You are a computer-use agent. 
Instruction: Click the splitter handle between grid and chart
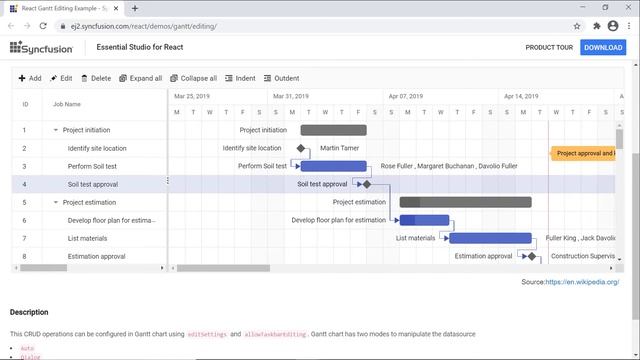coord(168,180)
